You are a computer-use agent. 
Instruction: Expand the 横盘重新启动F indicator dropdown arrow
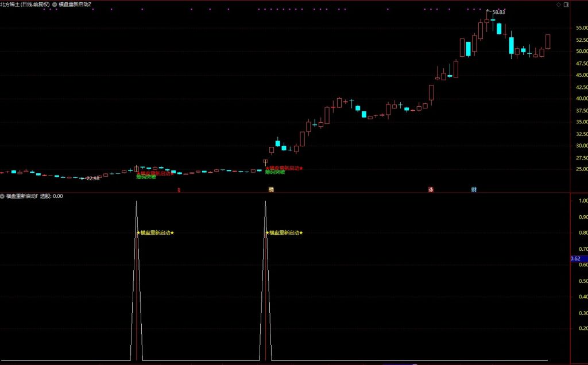click(x=2, y=196)
